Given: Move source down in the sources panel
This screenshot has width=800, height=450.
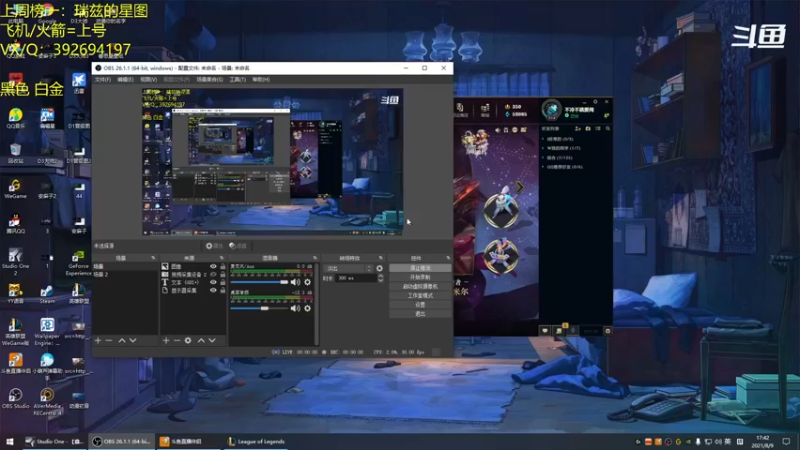Looking at the screenshot, I should [212, 340].
